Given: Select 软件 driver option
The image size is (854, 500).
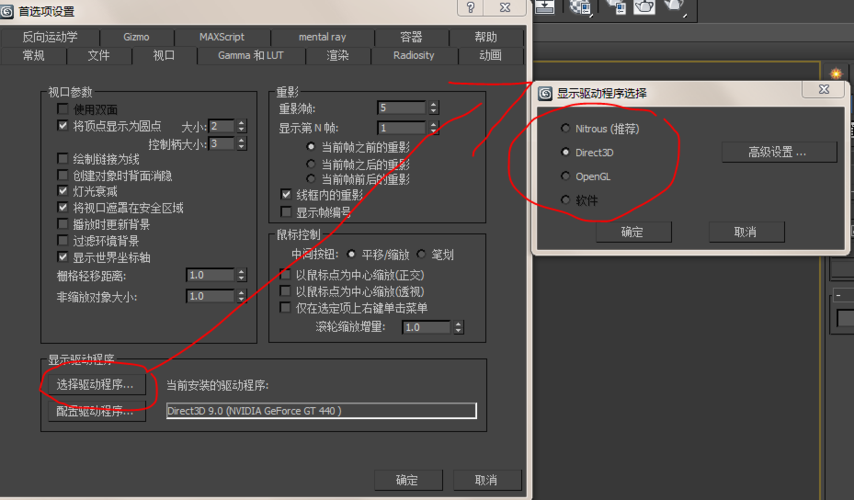Looking at the screenshot, I should click(x=565, y=200).
